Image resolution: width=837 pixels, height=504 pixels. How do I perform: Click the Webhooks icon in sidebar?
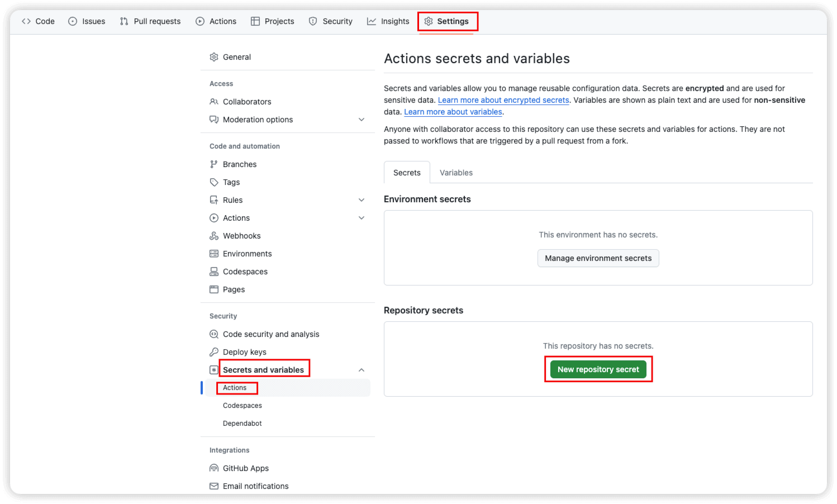(x=214, y=236)
